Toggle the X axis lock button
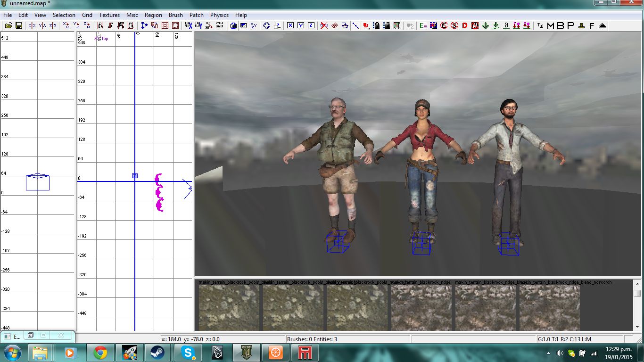 click(290, 25)
